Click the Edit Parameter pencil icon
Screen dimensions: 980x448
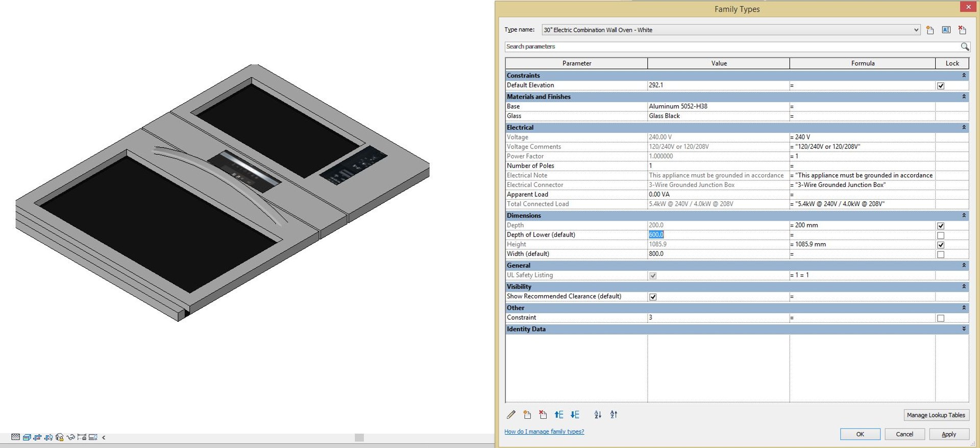pos(511,415)
